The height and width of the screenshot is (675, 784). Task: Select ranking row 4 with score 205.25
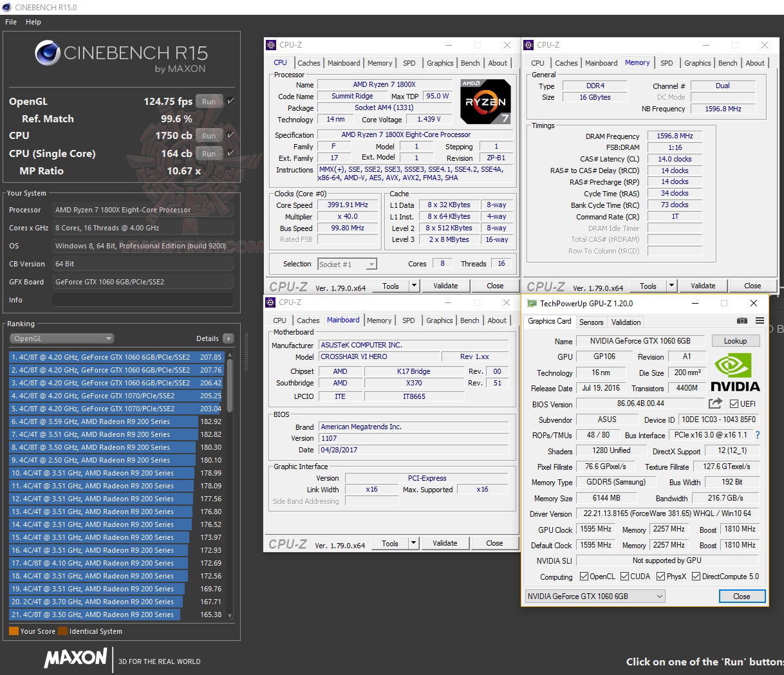[x=116, y=396]
